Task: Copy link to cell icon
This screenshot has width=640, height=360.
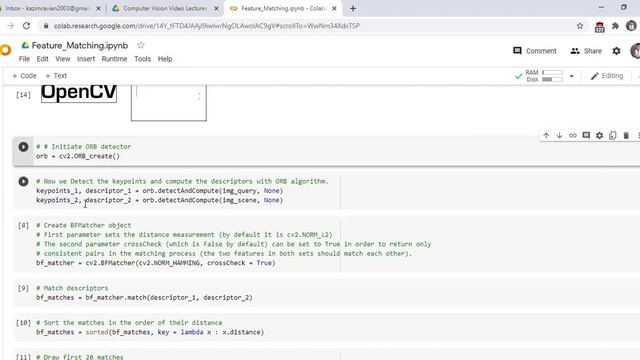Action: point(573,136)
